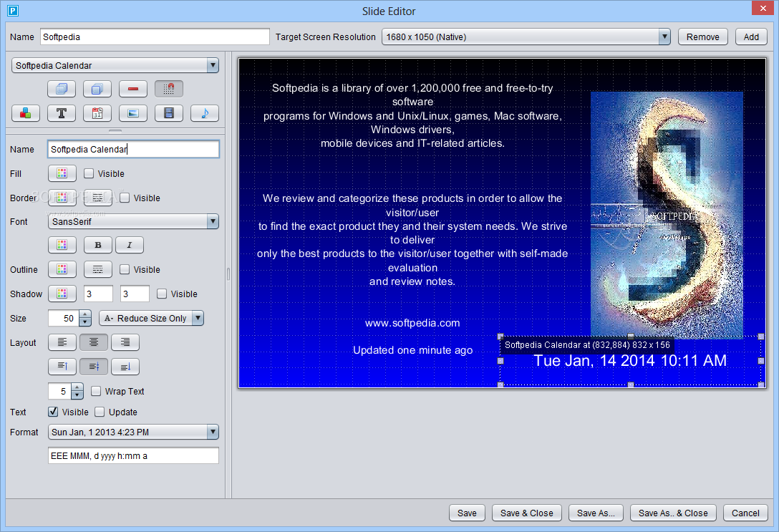
Task: Increase the padding value 5 stepper
Action: pos(77,387)
